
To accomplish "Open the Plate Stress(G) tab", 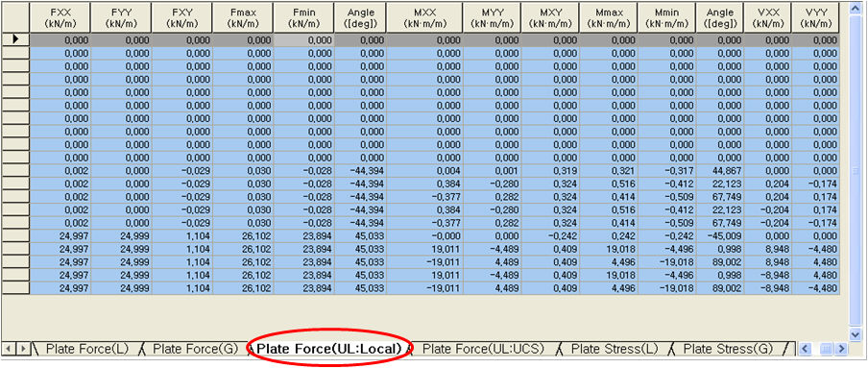I will 728,349.
